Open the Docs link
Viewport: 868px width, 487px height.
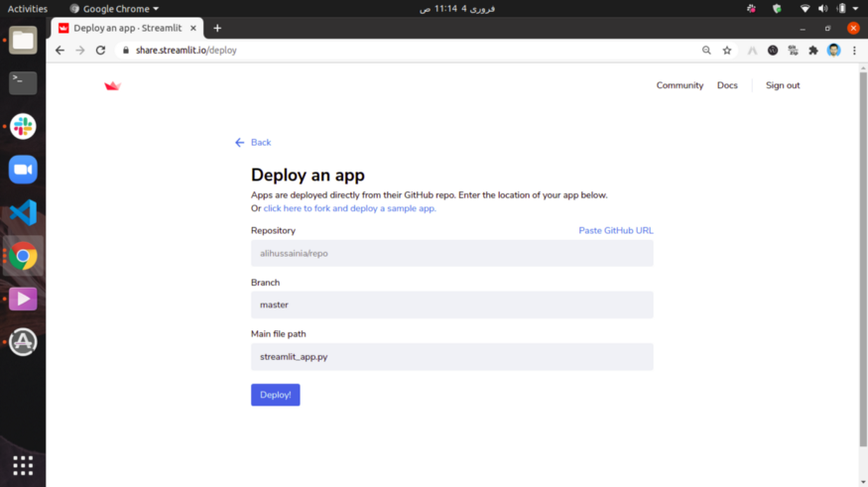[727, 85]
